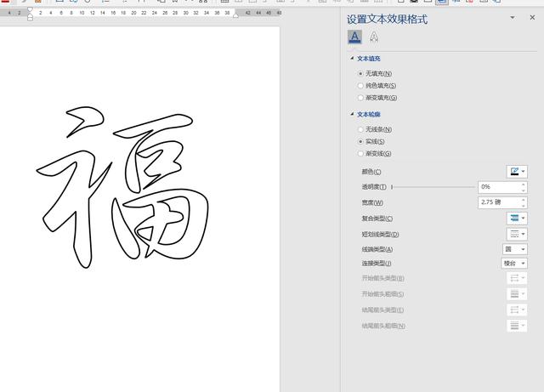Image resolution: width=544 pixels, height=392 pixels.
Task: Click the outlined 福 character in document
Action: tap(122, 187)
